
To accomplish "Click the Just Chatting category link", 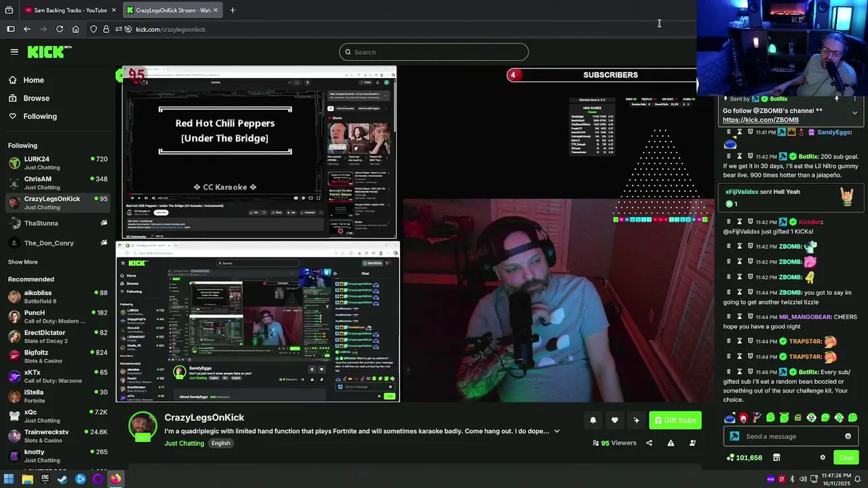I will [x=184, y=443].
